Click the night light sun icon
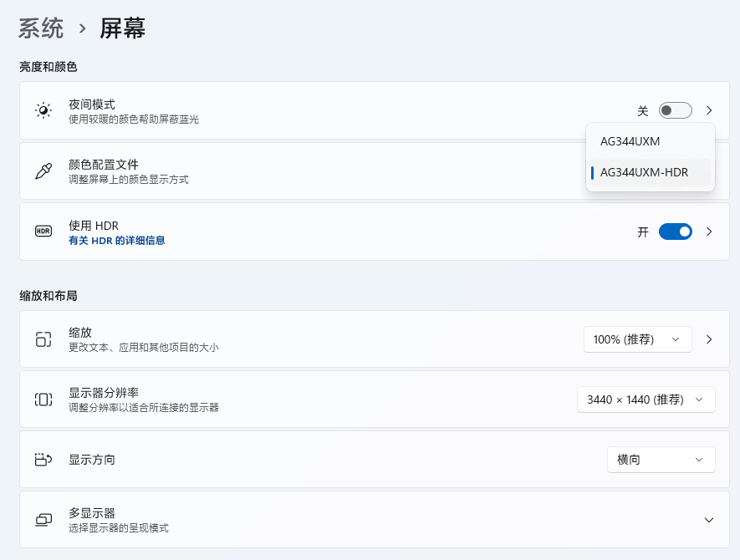The height and width of the screenshot is (560, 740). pyautogui.click(x=43, y=110)
